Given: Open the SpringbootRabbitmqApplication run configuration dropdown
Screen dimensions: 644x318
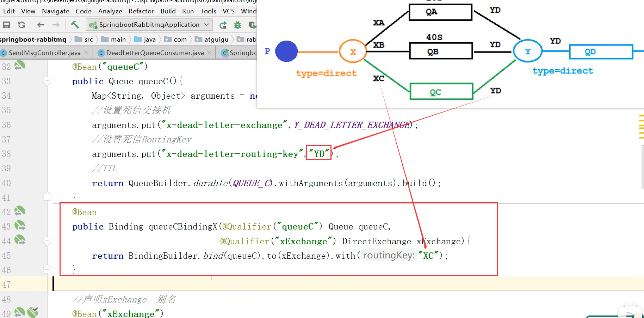Looking at the screenshot, I should coord(149,25).
